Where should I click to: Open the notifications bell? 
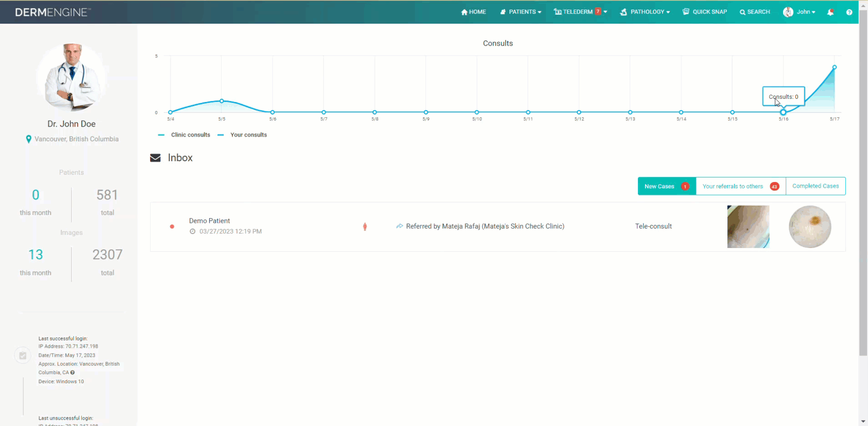[x=830, y=12]
